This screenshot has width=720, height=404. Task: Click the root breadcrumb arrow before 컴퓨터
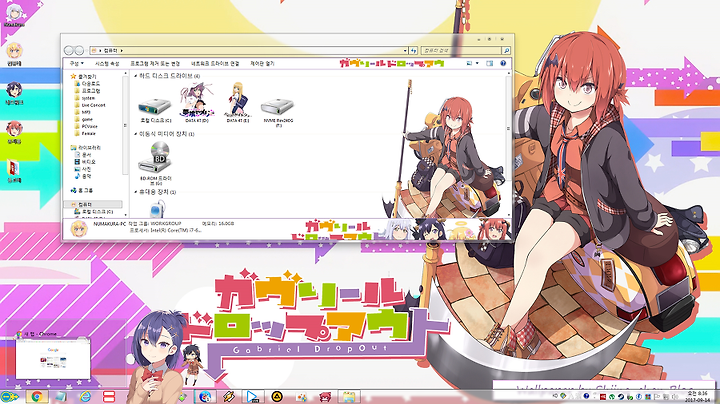tap(100, 50)
